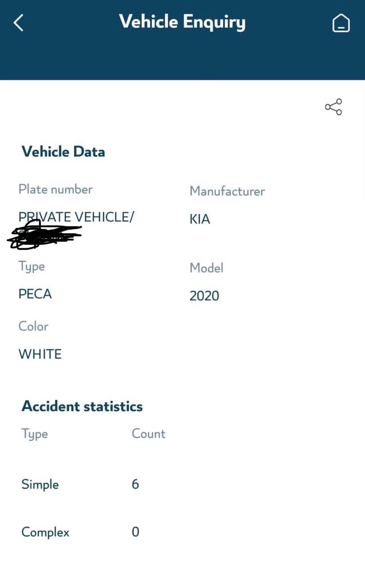Tap the Vehicle Enquiry page title
This screenshot has width=365, height=588.
point(182,22)
